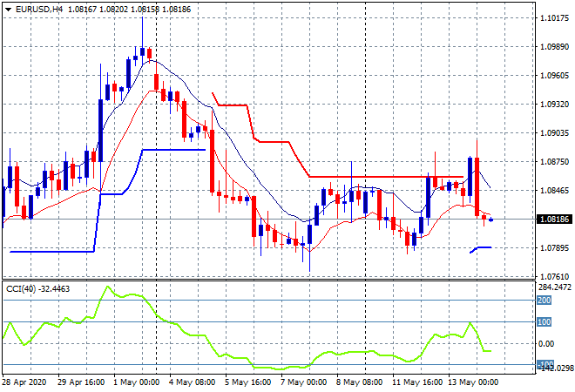Click the EURUSD,H4 chart title text

coord(39,10)
